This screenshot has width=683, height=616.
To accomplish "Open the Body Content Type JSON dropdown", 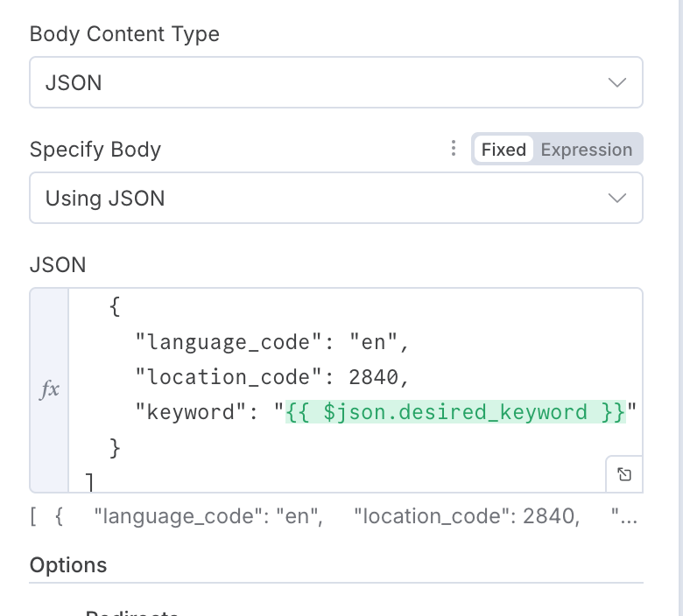I will 335,83.
